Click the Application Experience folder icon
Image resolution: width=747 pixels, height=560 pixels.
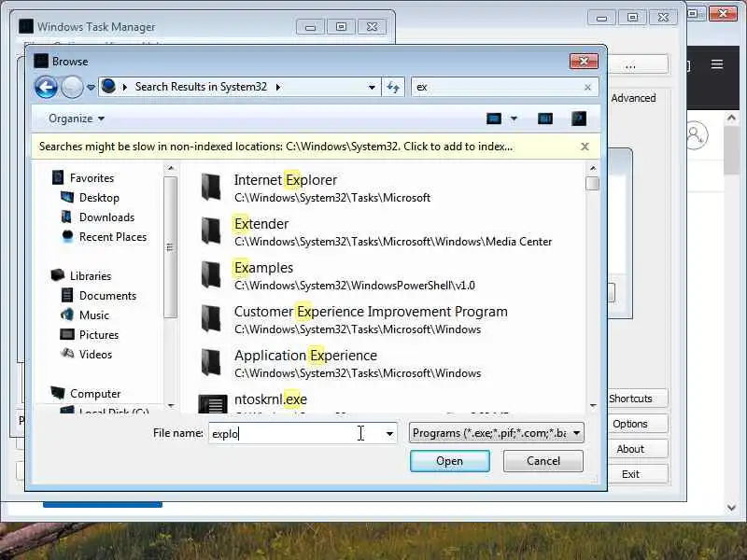point(211,362)
